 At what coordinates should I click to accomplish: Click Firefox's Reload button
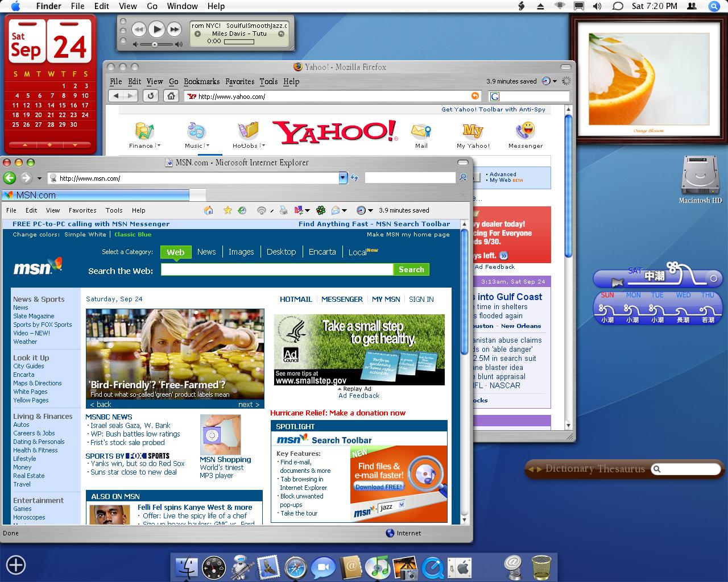coord(151,96)
